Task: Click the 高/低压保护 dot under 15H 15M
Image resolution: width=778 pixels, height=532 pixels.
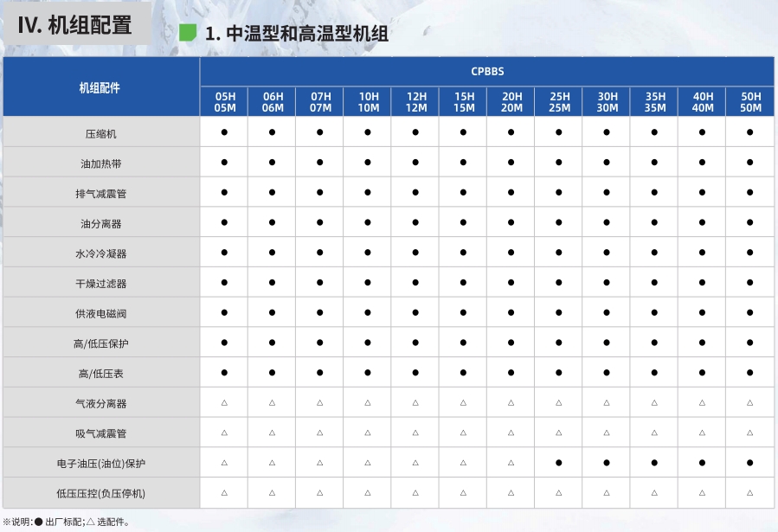Action: [x=463, y=343]
